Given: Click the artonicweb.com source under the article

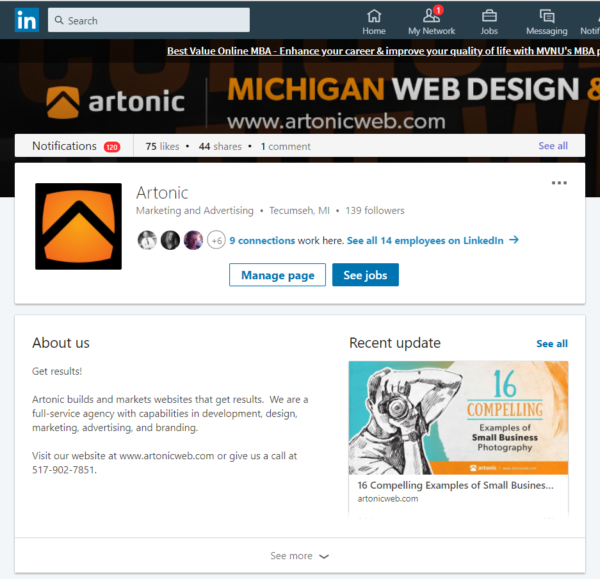Looking at the screenshot, I should point(388,499).
